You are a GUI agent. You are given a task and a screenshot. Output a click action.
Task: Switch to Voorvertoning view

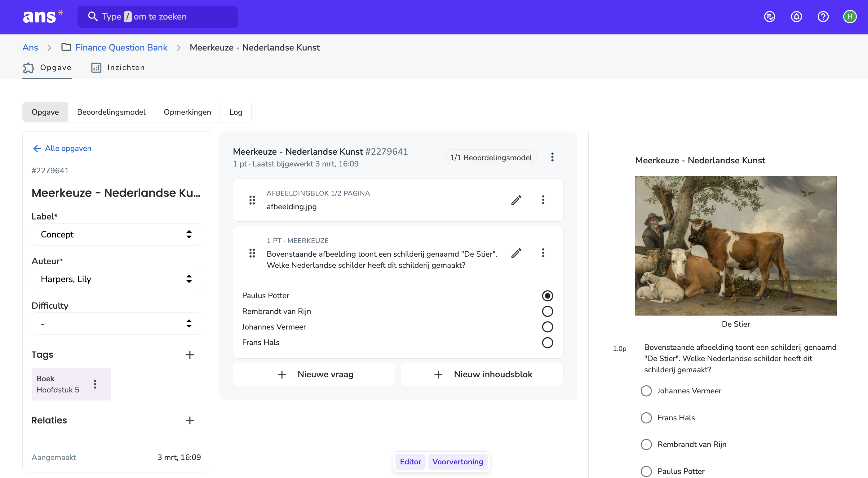pos(458,462)
